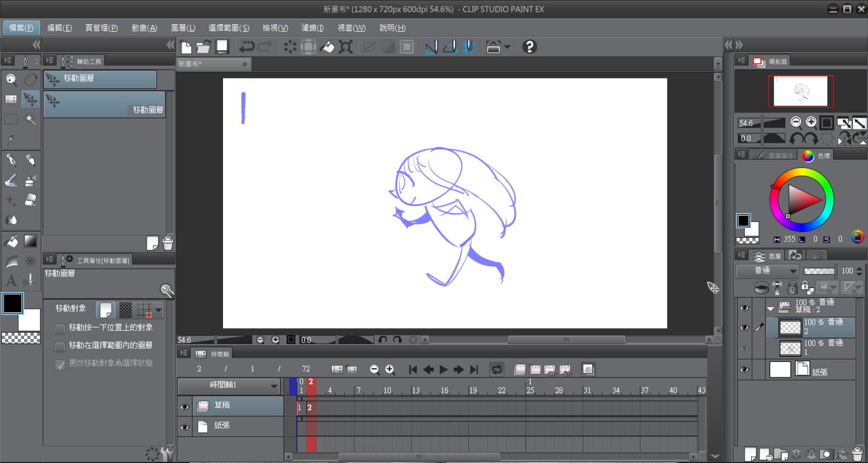Viewport: 868px width, 463px height.
Task: Open the help question mark icon
Action: pos(529,47)
